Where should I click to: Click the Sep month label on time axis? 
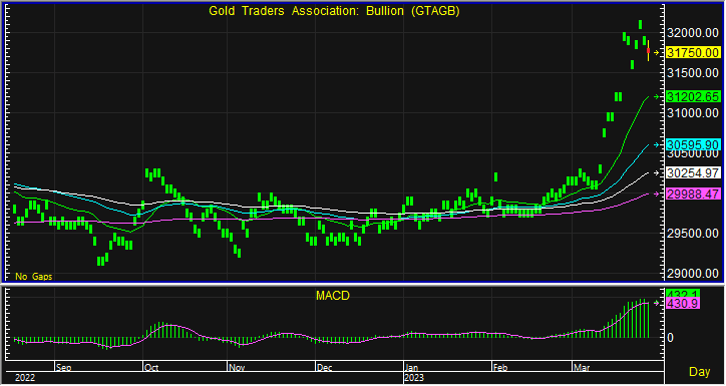63,368
